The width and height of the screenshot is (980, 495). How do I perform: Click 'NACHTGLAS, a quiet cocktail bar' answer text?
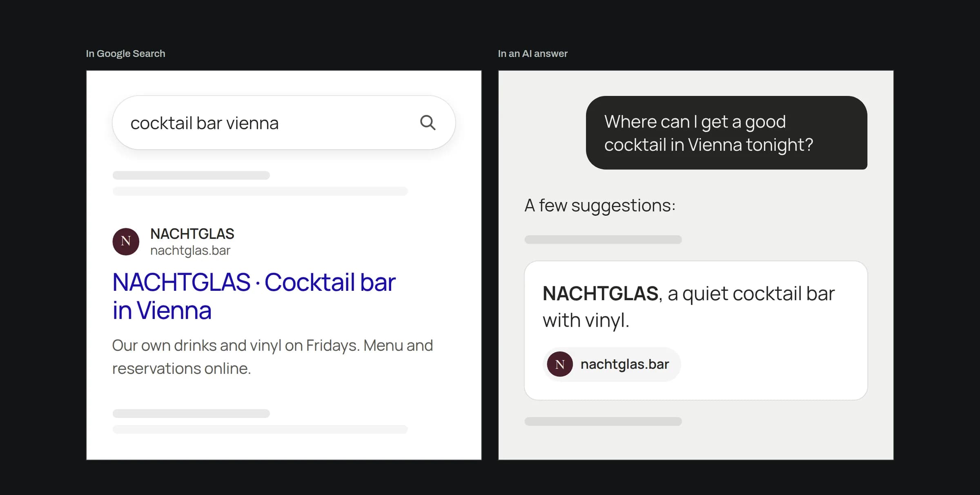(688, 307)
